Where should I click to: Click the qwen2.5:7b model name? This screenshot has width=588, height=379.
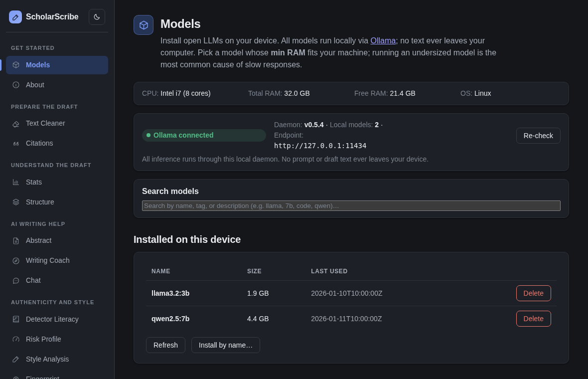[170, 319]
